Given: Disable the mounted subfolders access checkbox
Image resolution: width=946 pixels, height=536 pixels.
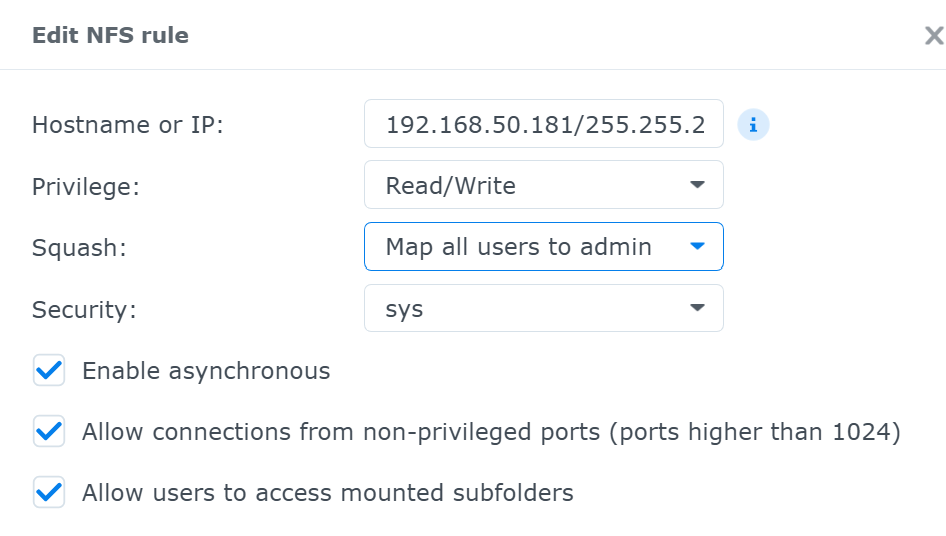Looking at the screenshot, I should tap(49, 493).
